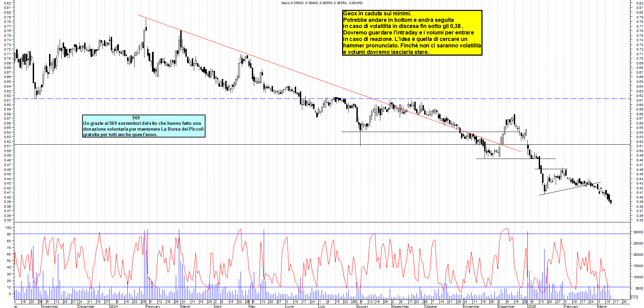Click the '5000' volume scale label
Image resolution: width=644 pixels, height=308 pixels.
point(639,288)
